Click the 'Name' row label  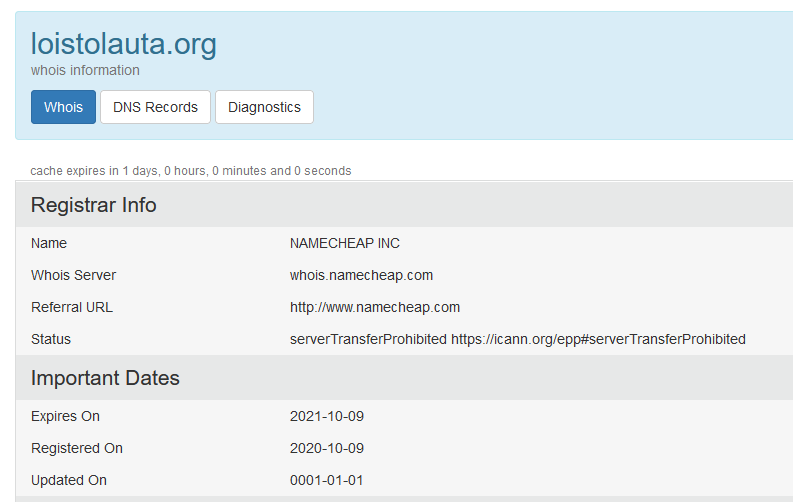(x=49, y=243)
